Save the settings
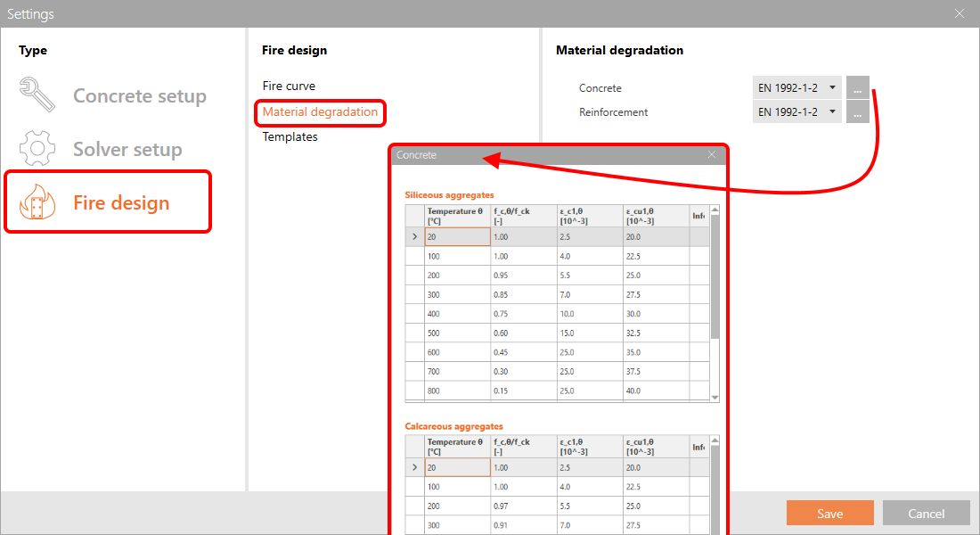This screenshot has height=535, width=980. (829, 513)
